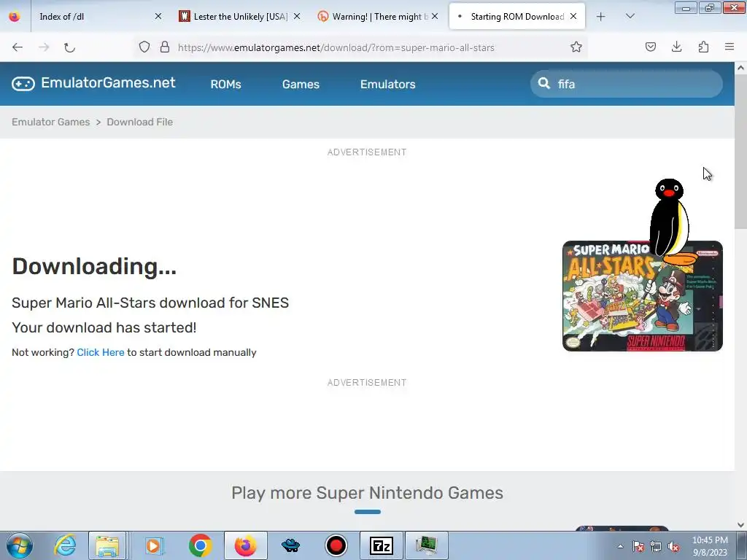Image resolution: width=747 pixels, height=560 pixels.
Task: Open the Games menu
Action: click(301, 85)
